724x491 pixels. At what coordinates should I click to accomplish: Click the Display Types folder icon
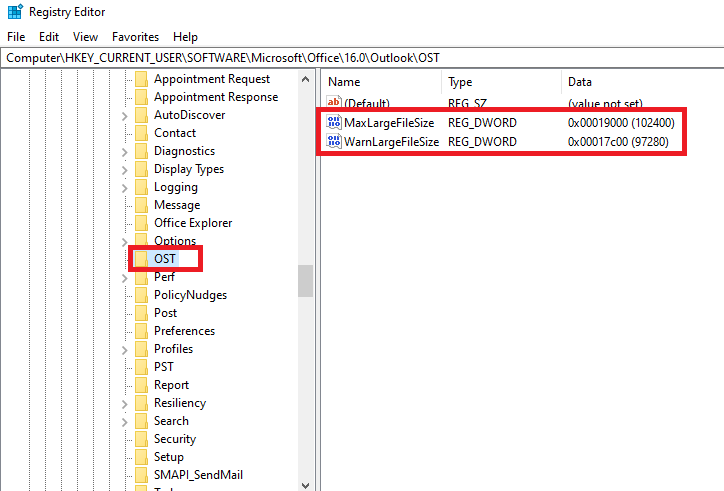[x=141, y=169]
